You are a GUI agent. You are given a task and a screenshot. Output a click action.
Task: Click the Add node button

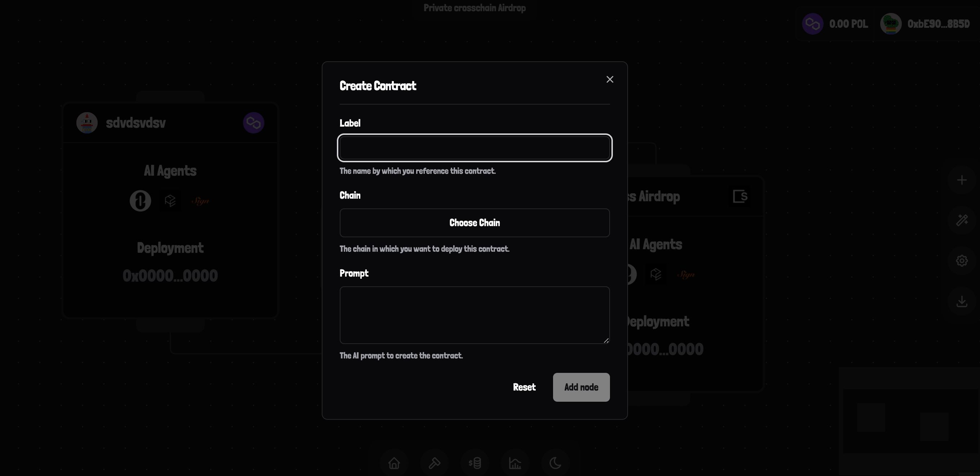tap(581, 387)
